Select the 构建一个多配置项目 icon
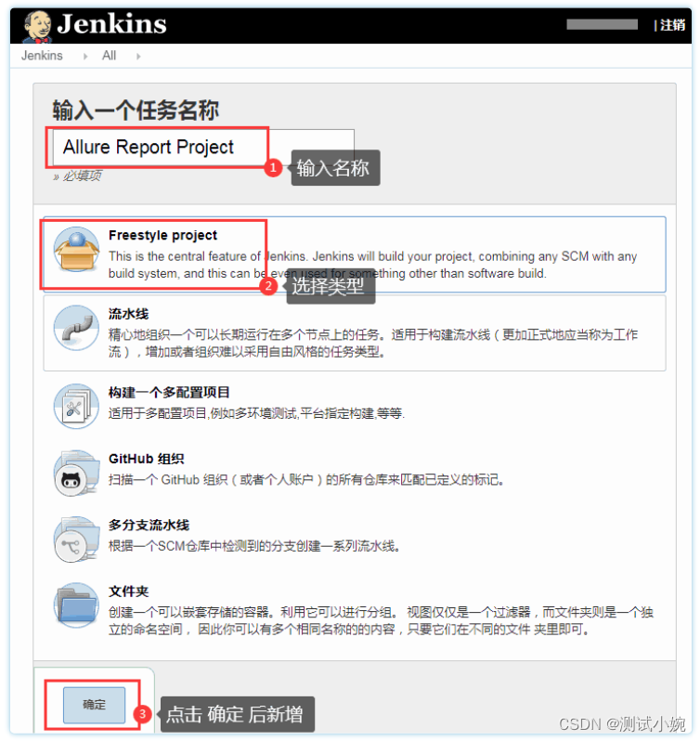Image resolution: width=700 pixels, height=741 pixels. [x=76, y=406]
